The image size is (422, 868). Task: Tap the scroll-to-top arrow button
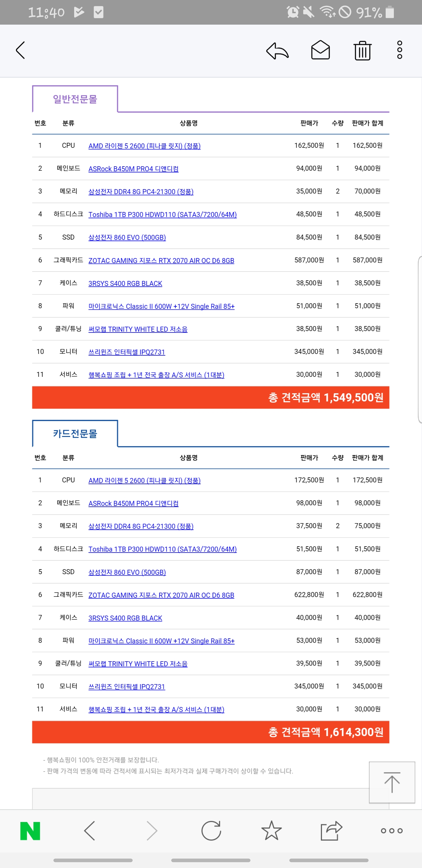tap(392, 782)
